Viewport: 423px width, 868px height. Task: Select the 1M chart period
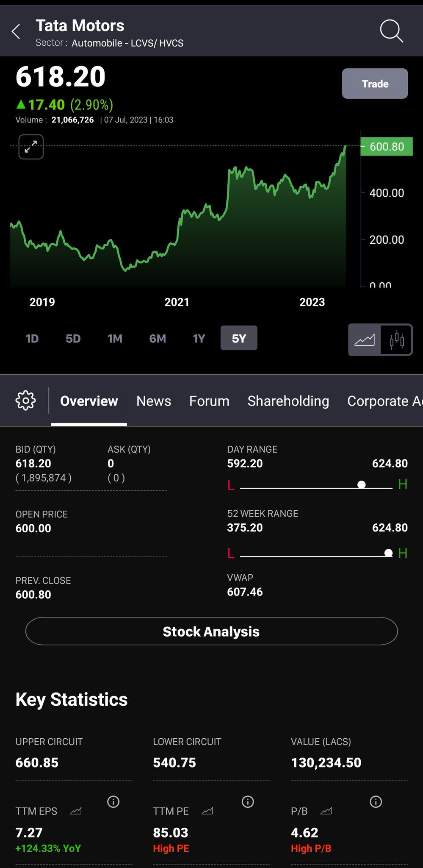coord(115,338)
